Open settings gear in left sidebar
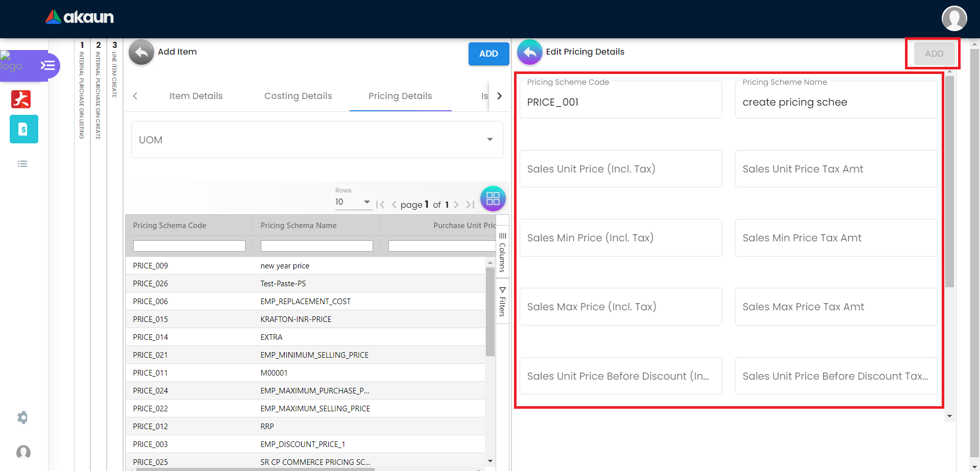This screenshot has height=471, width=980. click(x=22, y=417)
